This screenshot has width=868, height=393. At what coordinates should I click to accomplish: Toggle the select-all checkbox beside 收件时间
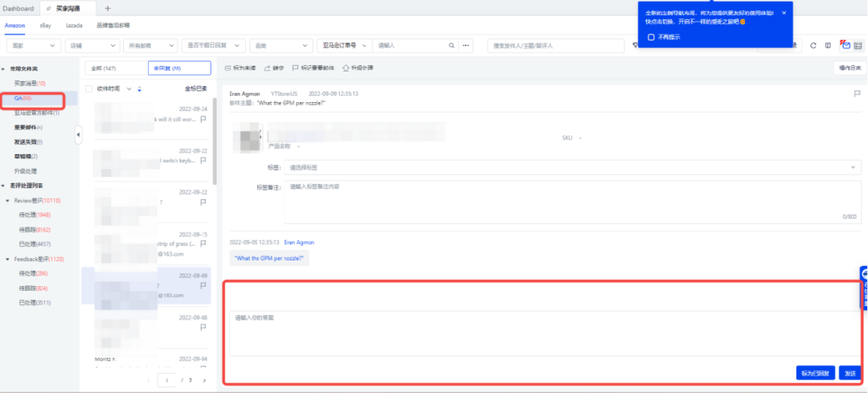[89, 88]
